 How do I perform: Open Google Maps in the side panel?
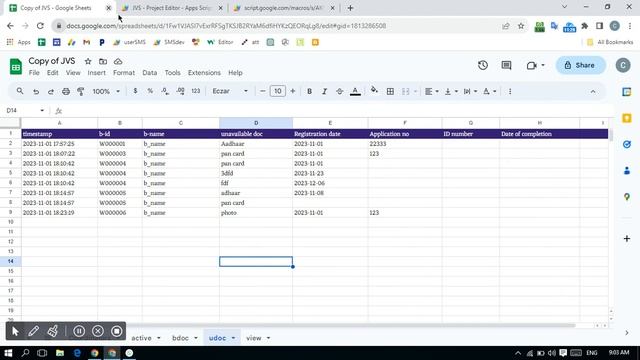click(627, 197)
